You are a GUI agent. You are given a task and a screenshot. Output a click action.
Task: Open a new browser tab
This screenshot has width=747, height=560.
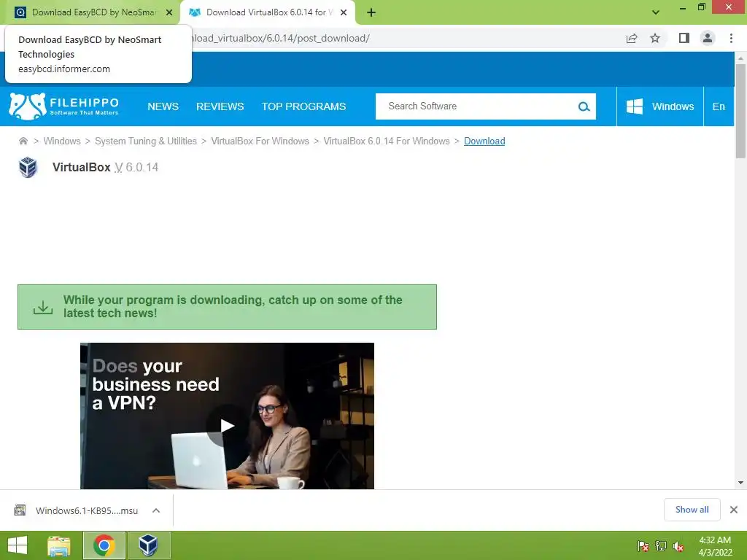(x=371, y=12)
